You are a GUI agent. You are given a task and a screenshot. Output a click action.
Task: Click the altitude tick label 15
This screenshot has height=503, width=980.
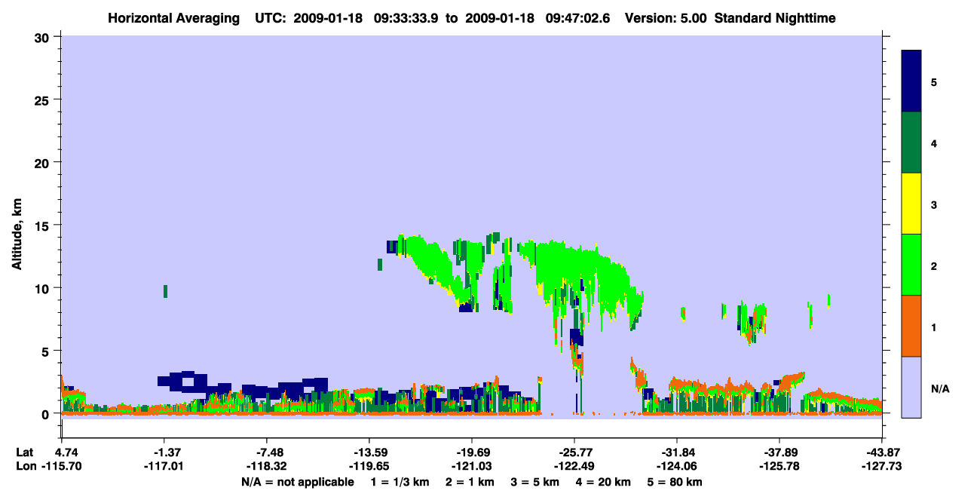(44, 225)
